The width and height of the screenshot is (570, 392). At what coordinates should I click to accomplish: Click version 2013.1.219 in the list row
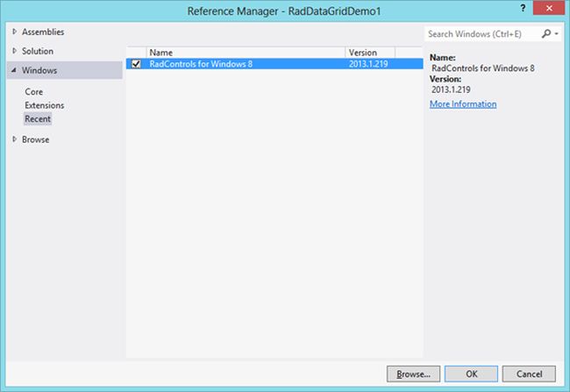click(368, 64)
